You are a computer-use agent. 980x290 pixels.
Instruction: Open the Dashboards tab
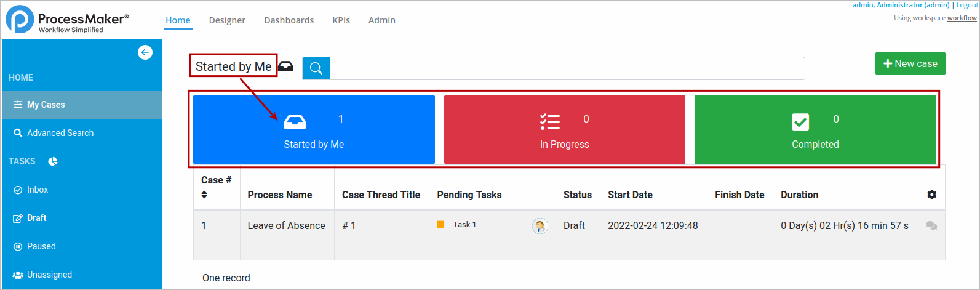(289, 20)
